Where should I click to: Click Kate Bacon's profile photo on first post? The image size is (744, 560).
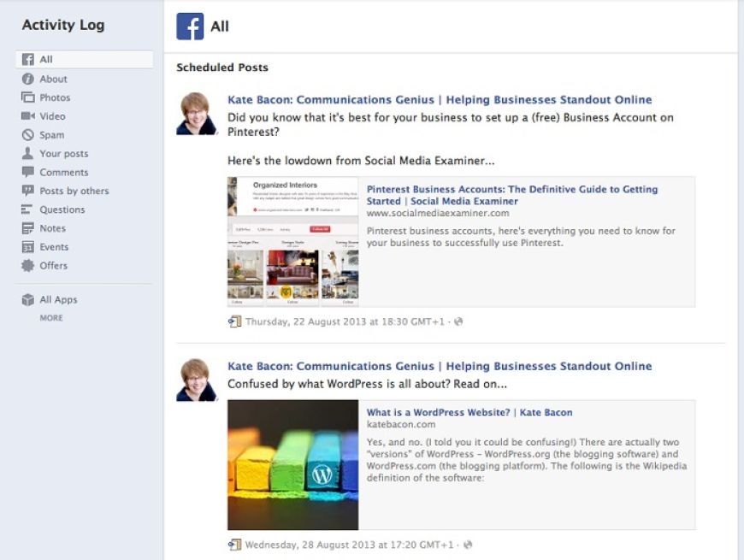pyautogui.click(x=197, y=114)
